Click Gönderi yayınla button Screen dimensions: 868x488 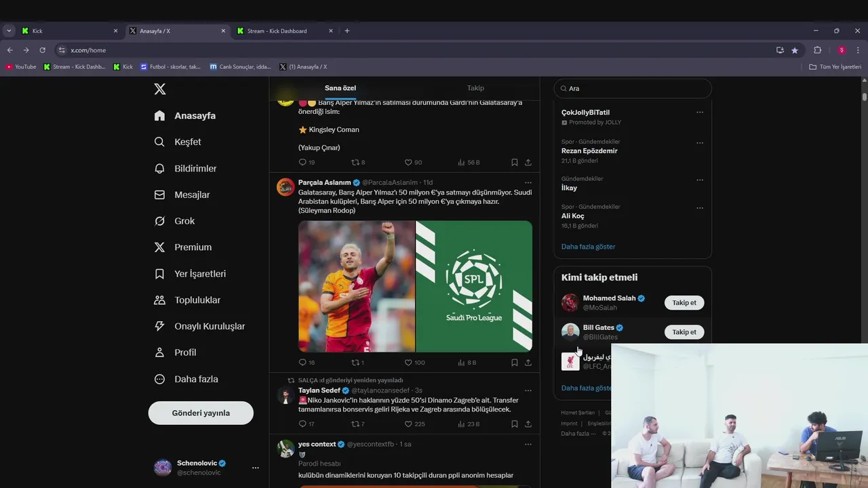pos(201,413)
